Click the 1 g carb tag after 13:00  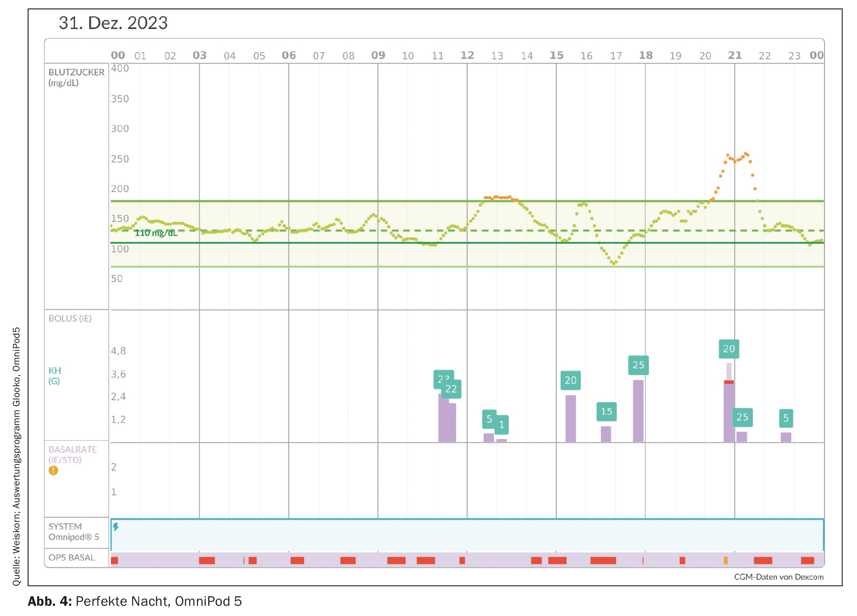point(502,425)
